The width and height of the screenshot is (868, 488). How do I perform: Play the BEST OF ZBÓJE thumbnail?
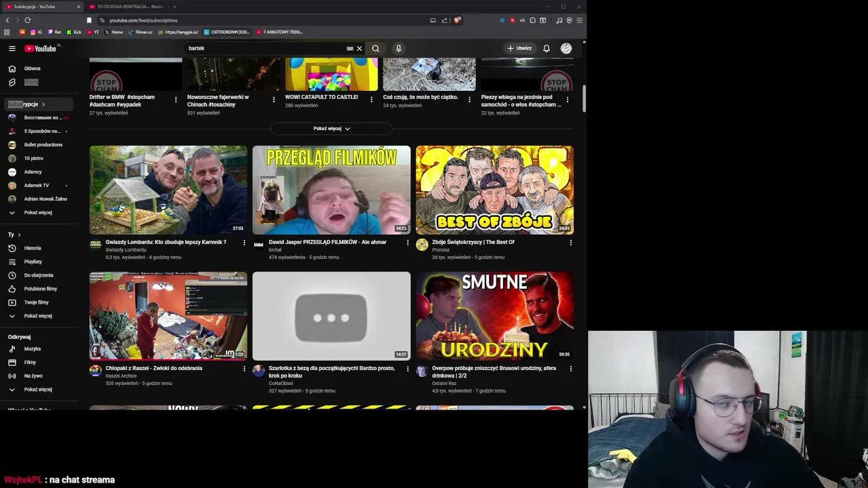pyautogui.click(x=494, y=190)
